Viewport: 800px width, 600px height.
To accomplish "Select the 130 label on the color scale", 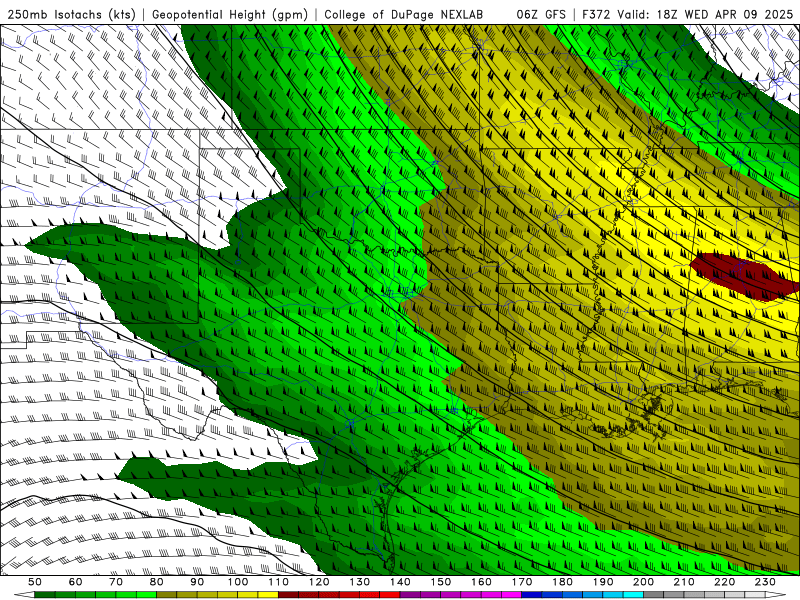I will tap(359, 582).
